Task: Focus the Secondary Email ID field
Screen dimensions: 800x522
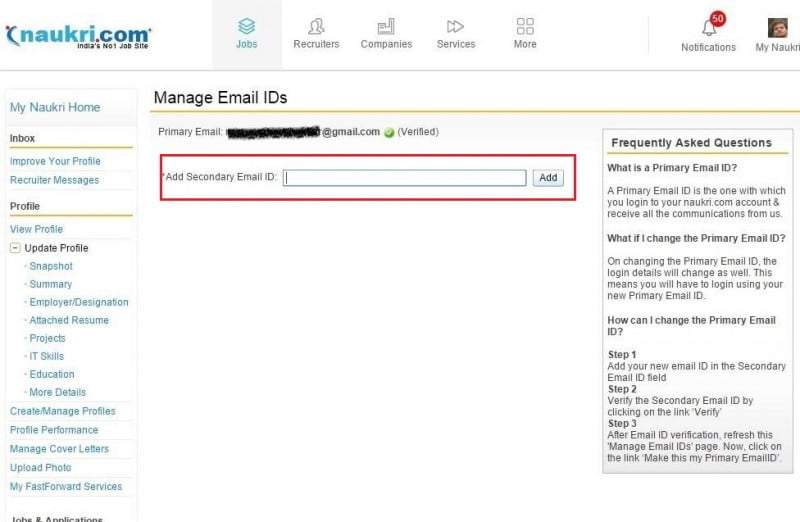Action: coord(404,178)
